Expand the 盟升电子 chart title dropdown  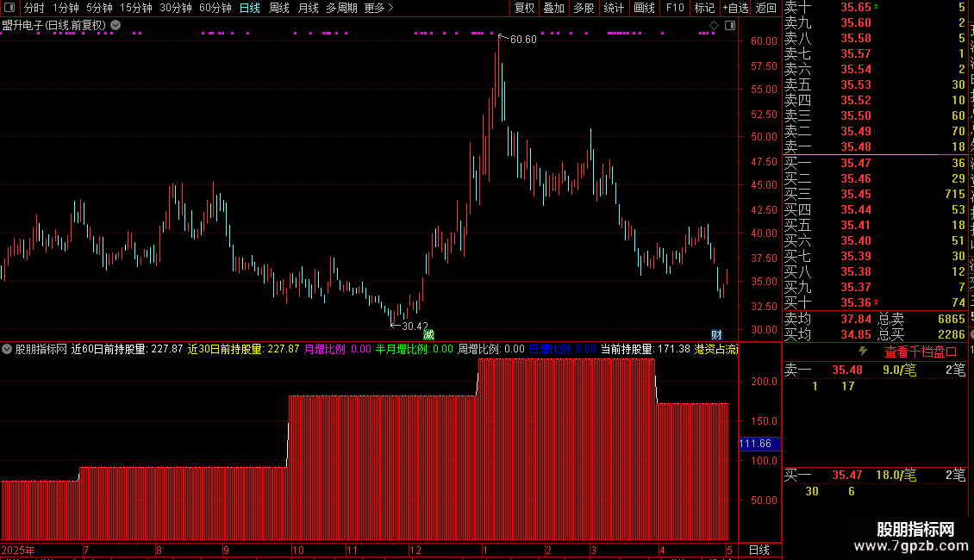(116, 25)
